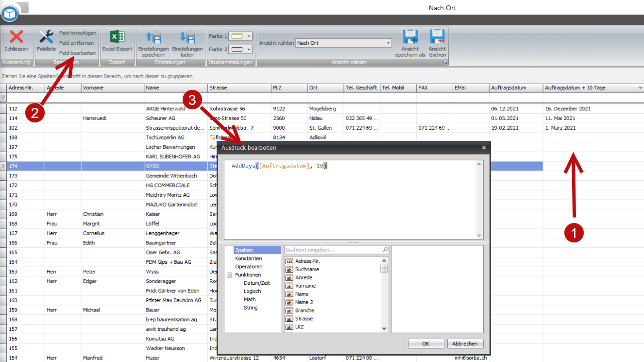
Task: Click the OK button in dialog
Action: tap(426, 344)
